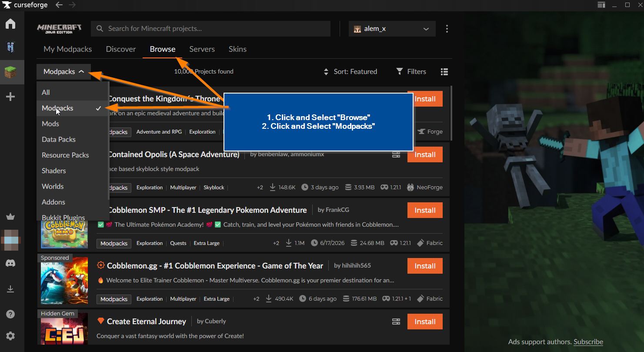Screen dimensions: 644x352
Task: Collapse the Modpacks category dropdown
Action: [64, 72]
